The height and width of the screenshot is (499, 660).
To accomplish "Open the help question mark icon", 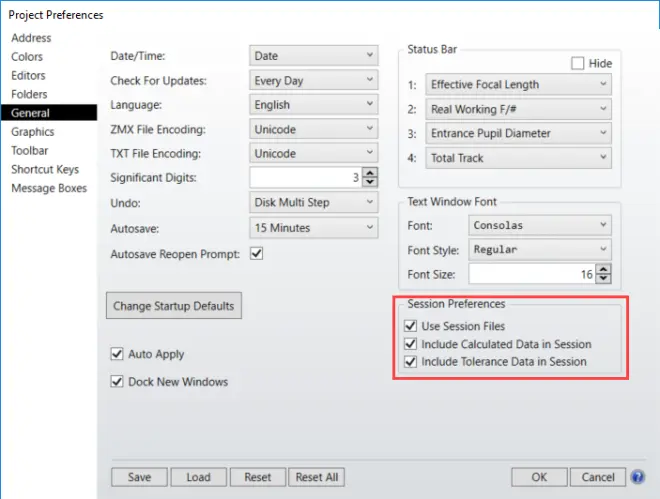I will (638, 477).
